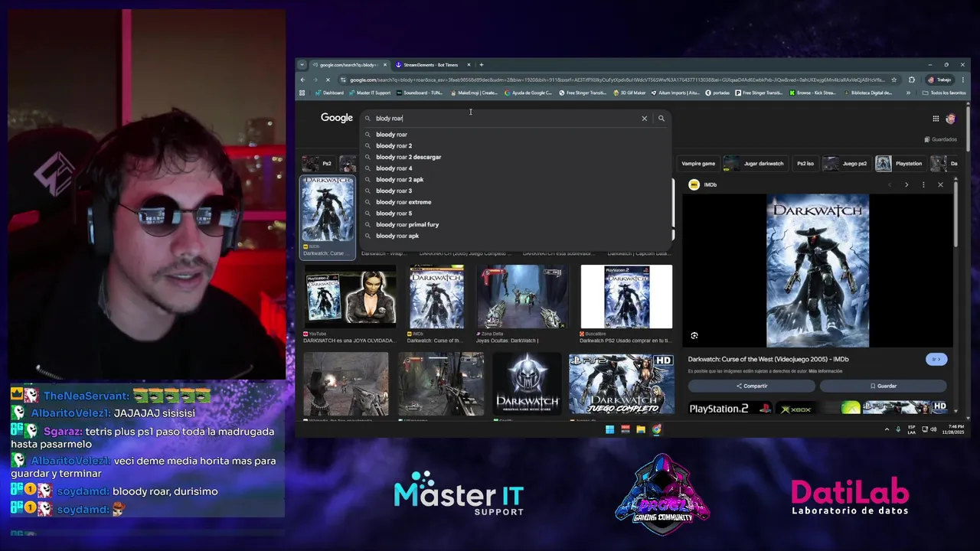Go back in the Chrome browser
Screen dimensions: 980x551
pyautogui.click(x=302, y=80)
